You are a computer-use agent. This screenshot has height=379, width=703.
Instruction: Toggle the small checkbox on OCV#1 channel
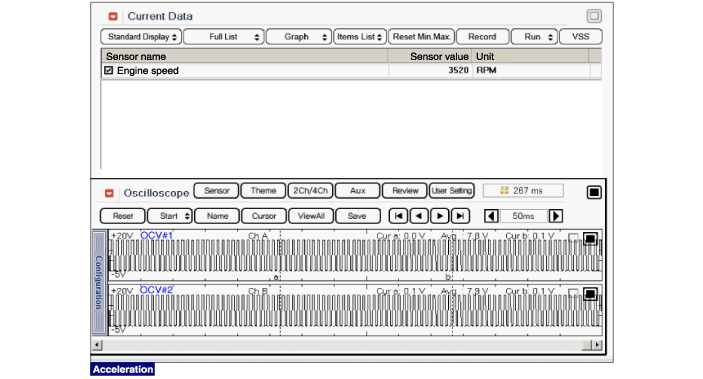pyautogui.click(x=573, y=237)
